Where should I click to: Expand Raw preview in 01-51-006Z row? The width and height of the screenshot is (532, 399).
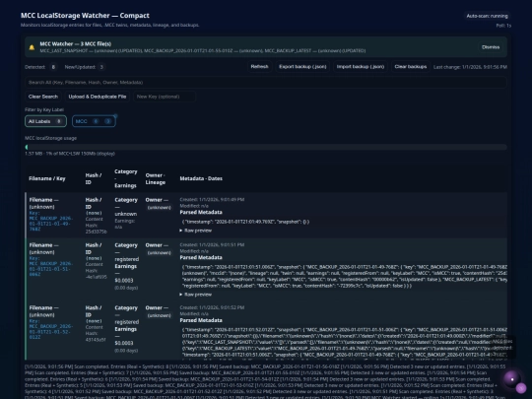click(x=196, y=295)
